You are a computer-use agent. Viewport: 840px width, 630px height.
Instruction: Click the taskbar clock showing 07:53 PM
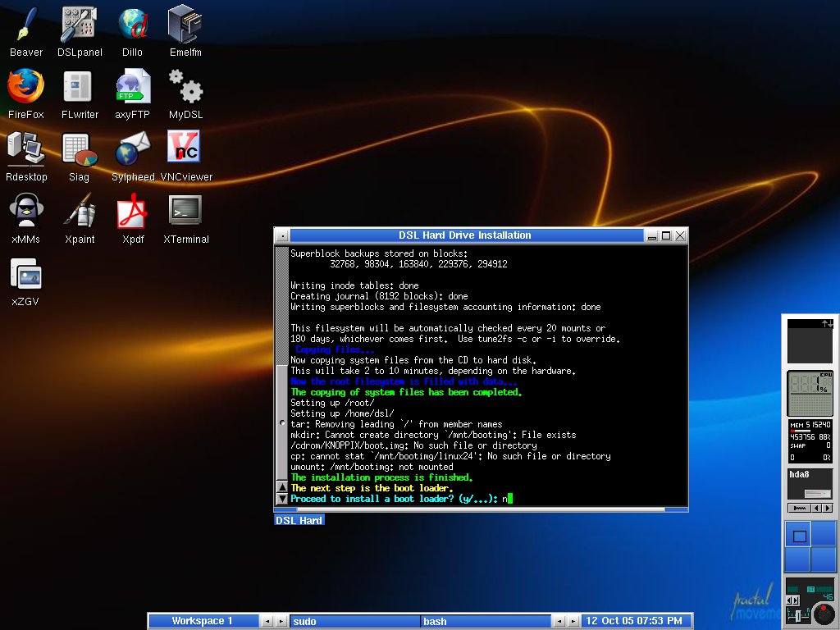(637, 621)
